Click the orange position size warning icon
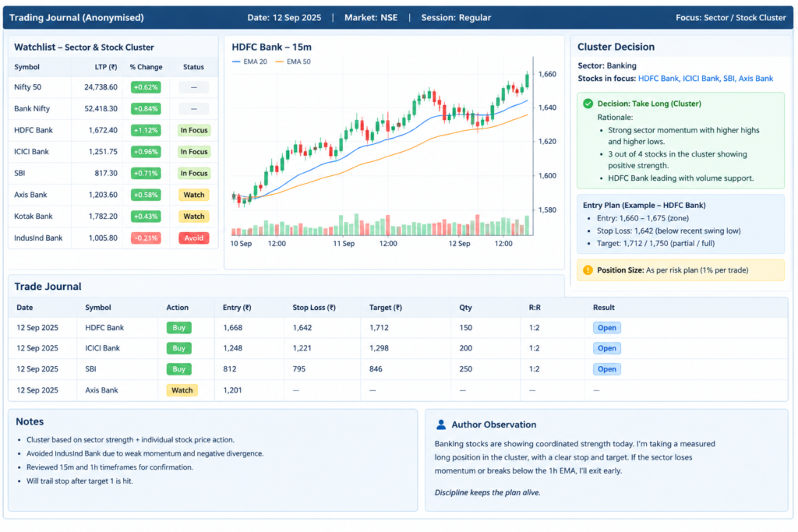This screenshot has height=532, width=798. coord(588,270)
